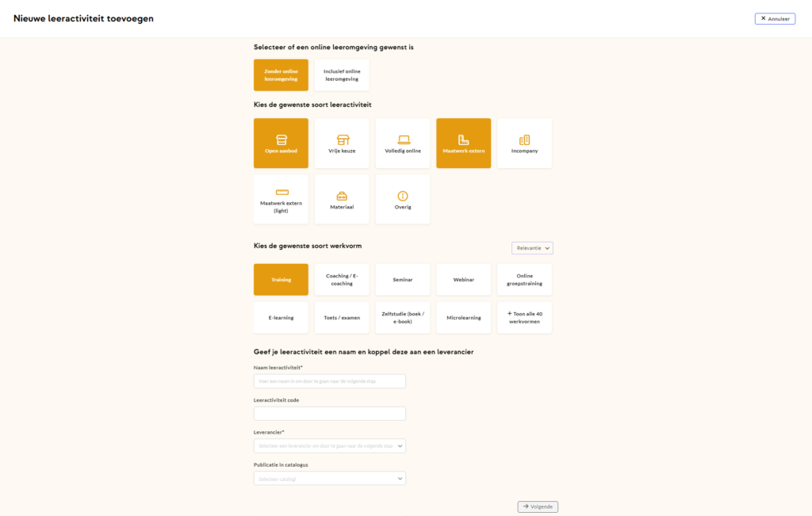Select the Training werkvorm option
The height and width of the screenshot is (516, 812).
[x=281, y=280]
